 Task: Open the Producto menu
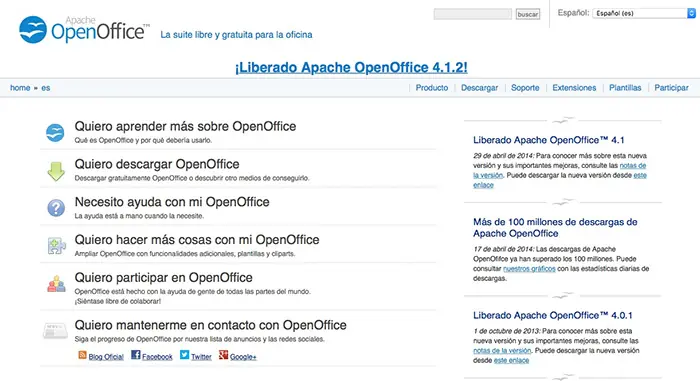[x=431, y=88]
